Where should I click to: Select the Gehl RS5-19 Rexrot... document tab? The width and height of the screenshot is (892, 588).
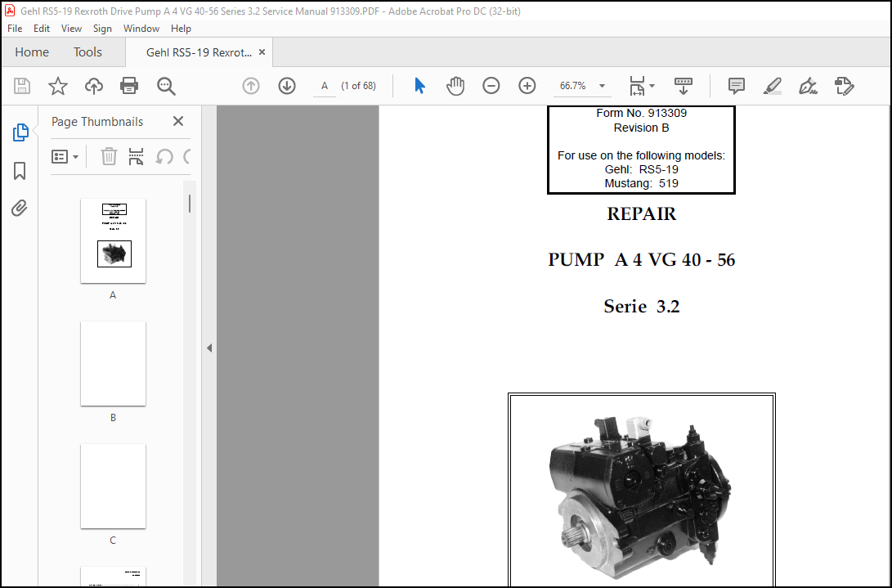pyautogui.click(x=199, y=52)
